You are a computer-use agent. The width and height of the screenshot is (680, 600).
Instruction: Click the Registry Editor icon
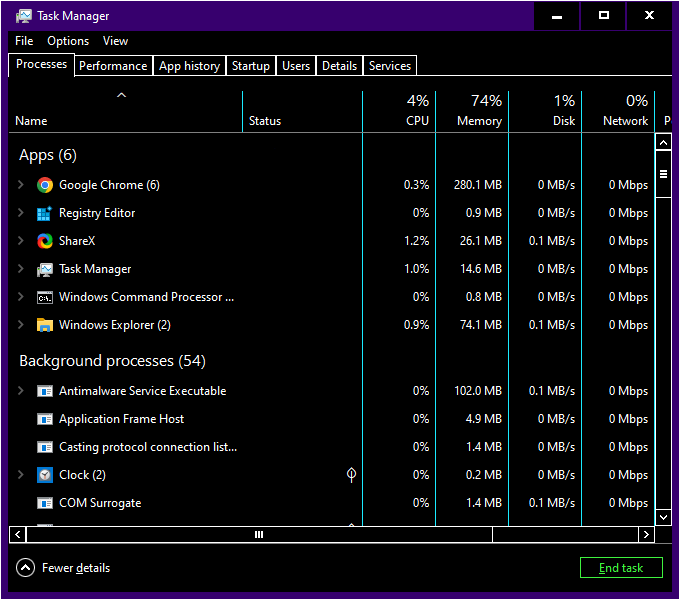45,213
